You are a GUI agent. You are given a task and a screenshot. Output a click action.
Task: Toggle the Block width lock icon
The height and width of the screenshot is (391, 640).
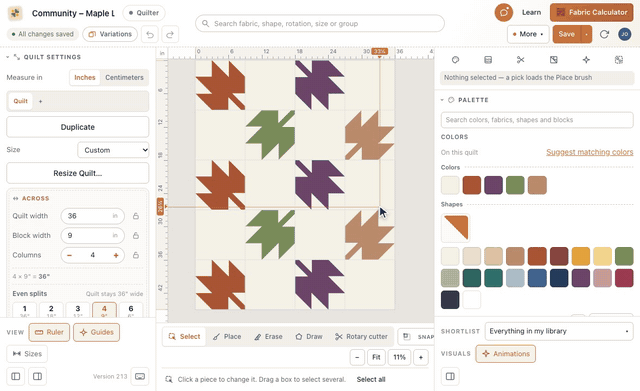[136, 235]
